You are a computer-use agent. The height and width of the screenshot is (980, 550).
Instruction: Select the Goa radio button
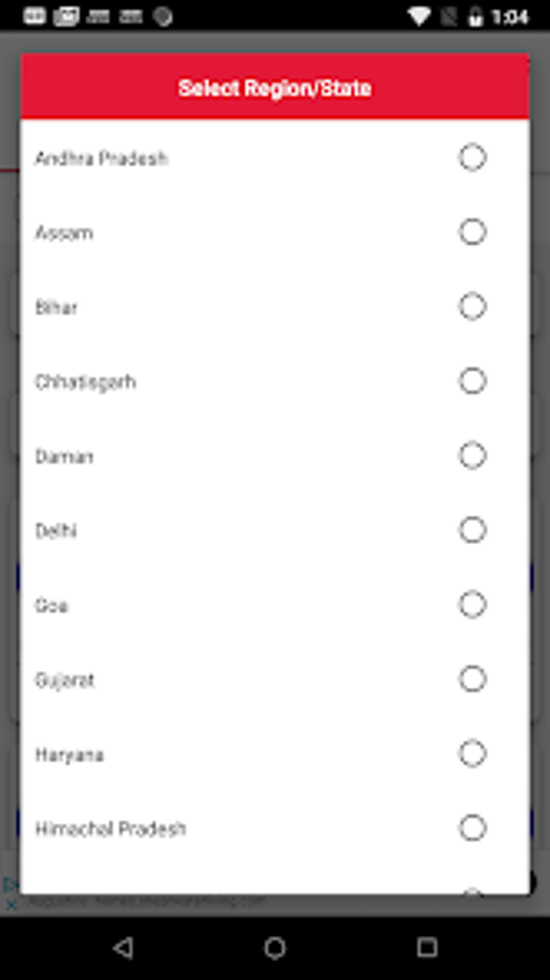[x=472, y=604]
